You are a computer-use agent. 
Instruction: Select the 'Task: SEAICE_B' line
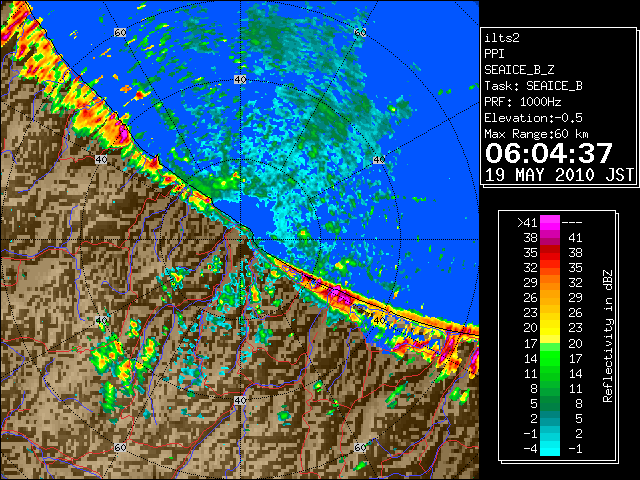click(x=533, y=86)
